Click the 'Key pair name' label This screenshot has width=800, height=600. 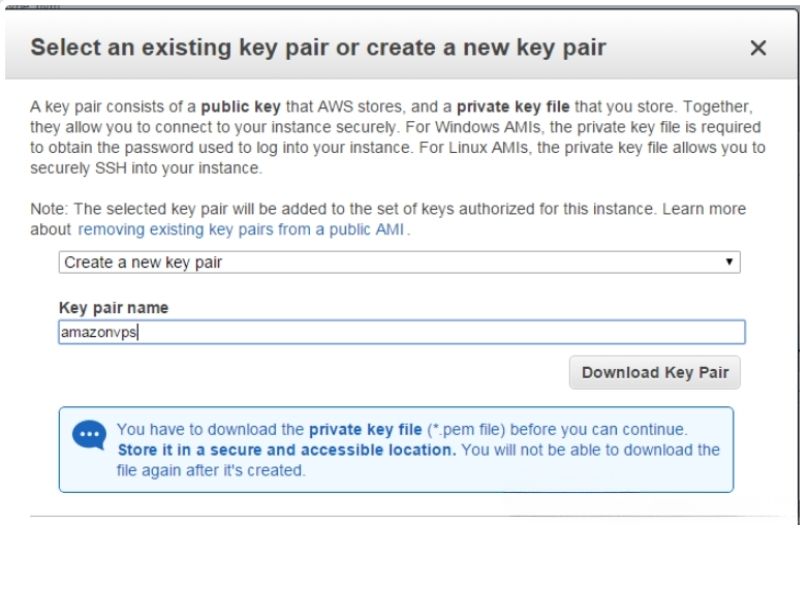coord(113,308)
